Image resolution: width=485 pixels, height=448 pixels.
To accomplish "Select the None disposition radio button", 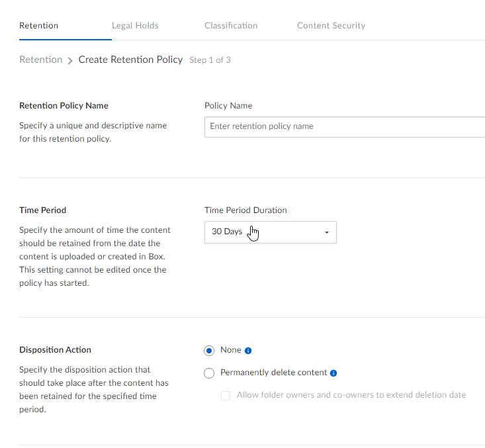I will (x=209, y=351).
